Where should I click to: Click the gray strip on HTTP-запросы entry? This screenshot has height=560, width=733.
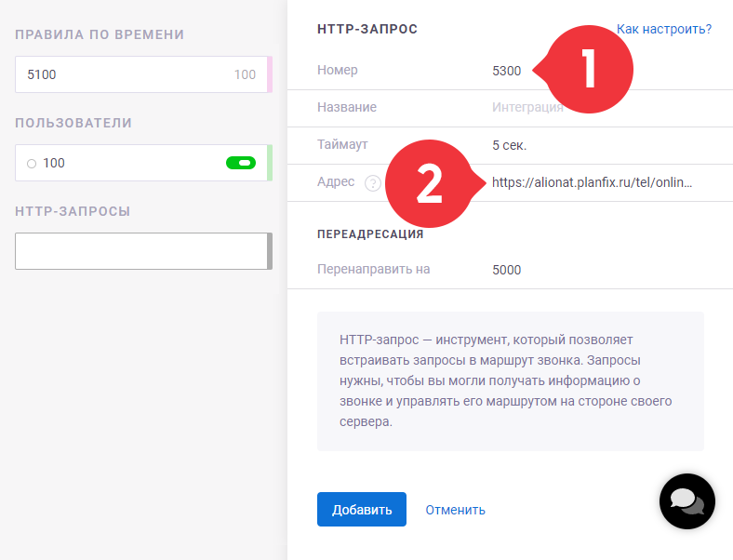pos(270,251)
